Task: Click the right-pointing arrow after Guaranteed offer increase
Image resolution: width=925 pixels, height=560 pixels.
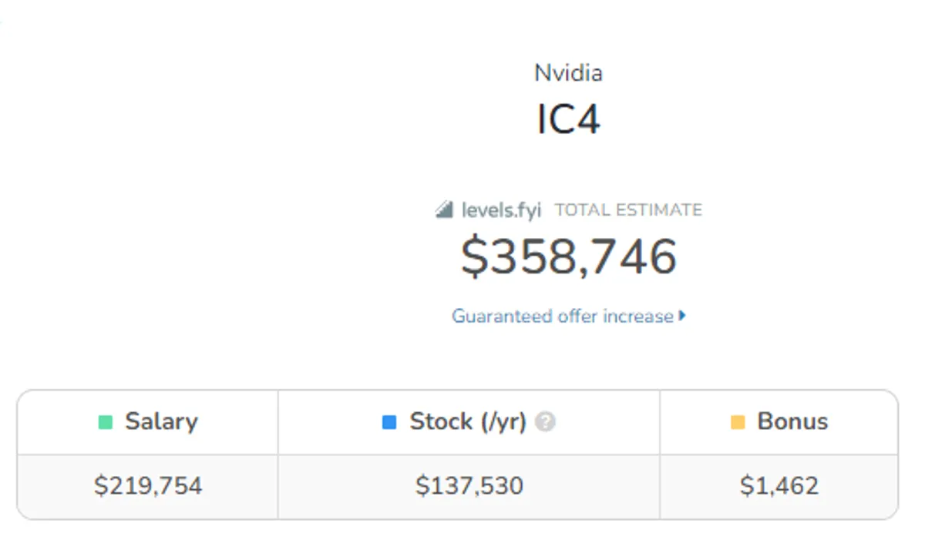Action: tap(684, 316)
